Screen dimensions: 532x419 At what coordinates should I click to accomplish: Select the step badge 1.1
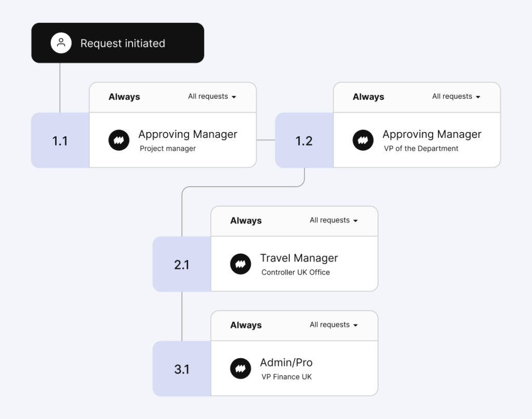(60, 140)
